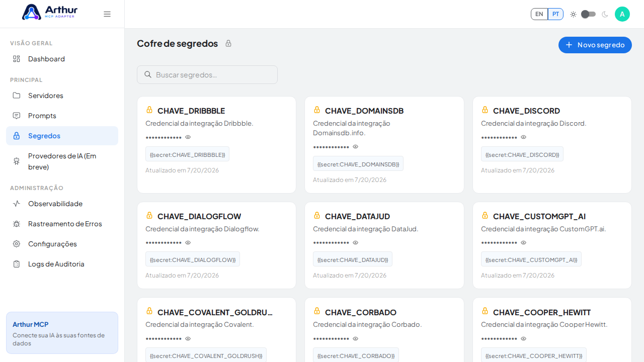This screenshot has width=644, height=362.
Task: Show CHAVE_DATAJUD value with eye icon
Action: pos(356,243)
